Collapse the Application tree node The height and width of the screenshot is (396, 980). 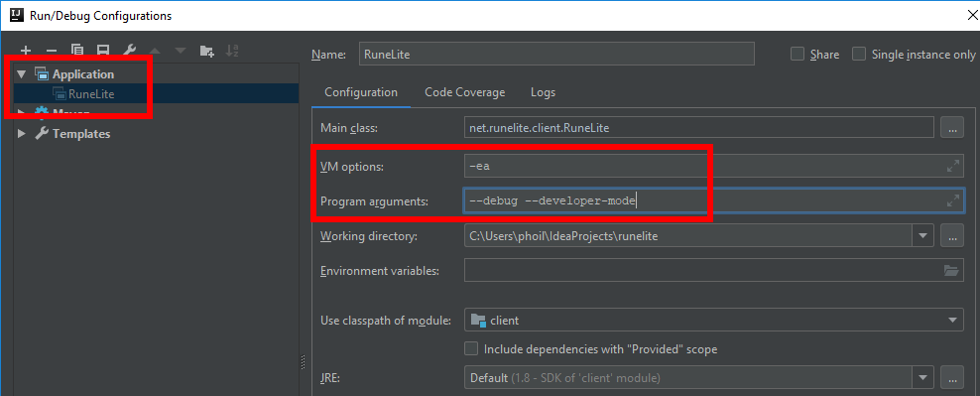(22, 74)
